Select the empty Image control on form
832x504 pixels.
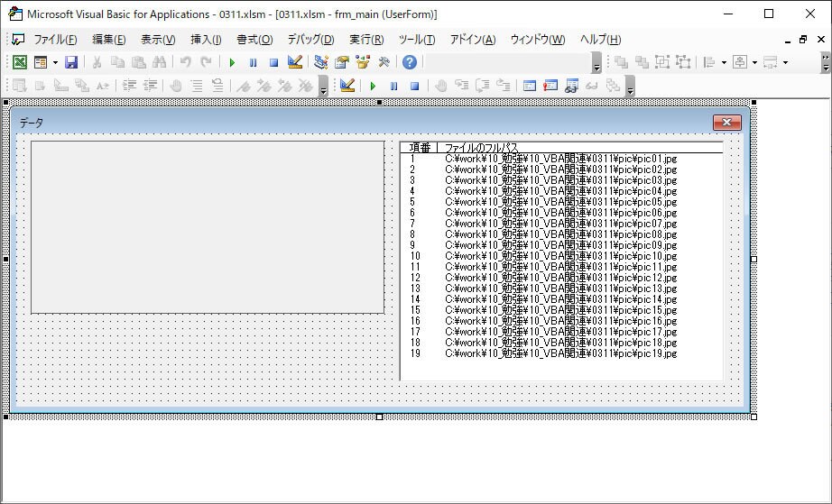[208, 227]
